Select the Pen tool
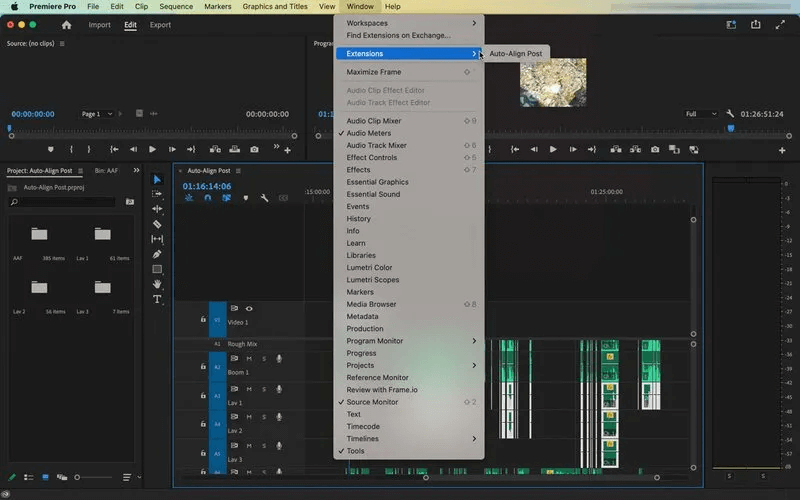Screen dimensions: 800x500 point(157,254)
